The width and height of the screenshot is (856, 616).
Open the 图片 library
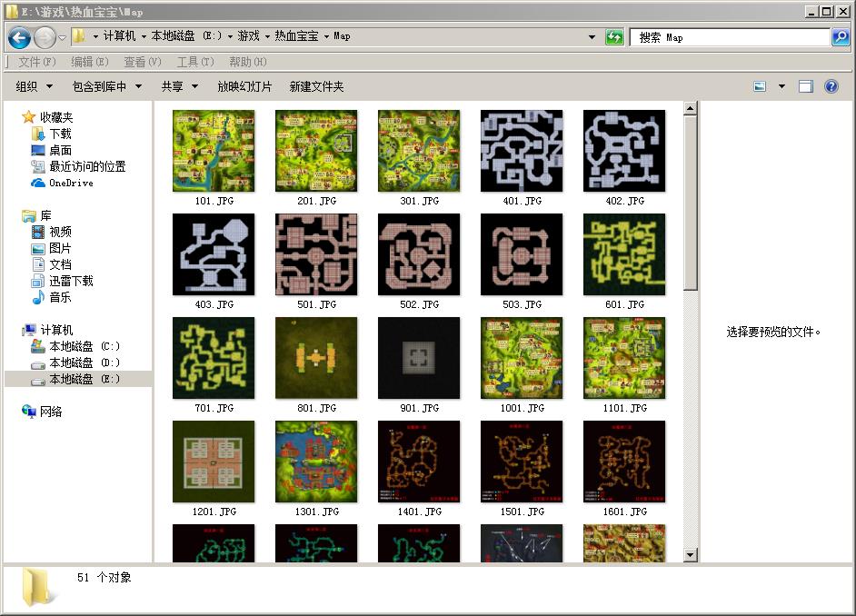(60, 248)
